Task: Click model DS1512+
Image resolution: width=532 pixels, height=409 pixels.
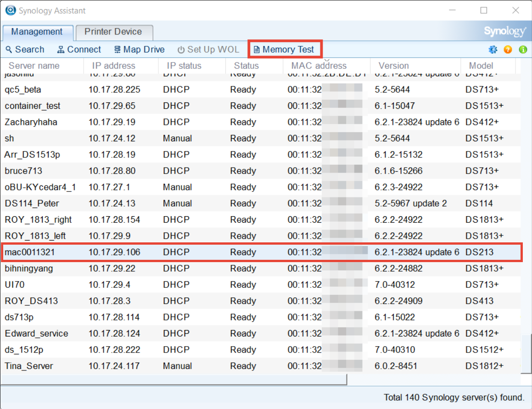Action: pos(484,350)
